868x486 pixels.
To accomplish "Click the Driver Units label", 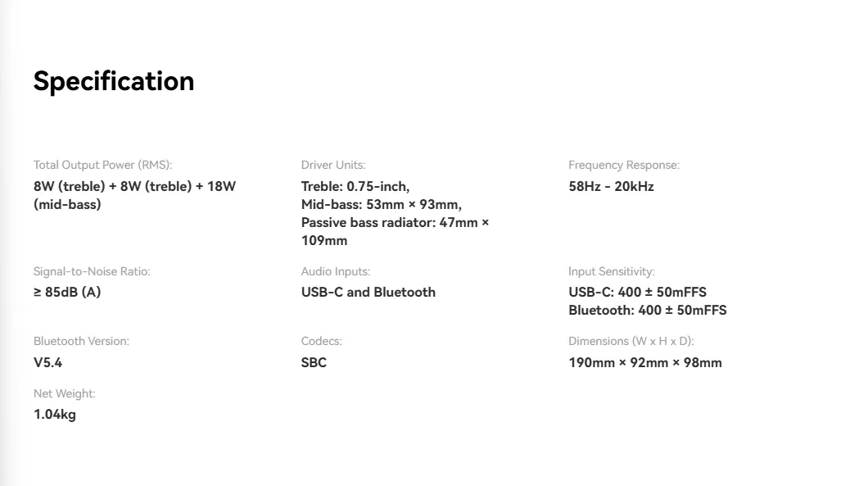I will (x=333, y=165).
